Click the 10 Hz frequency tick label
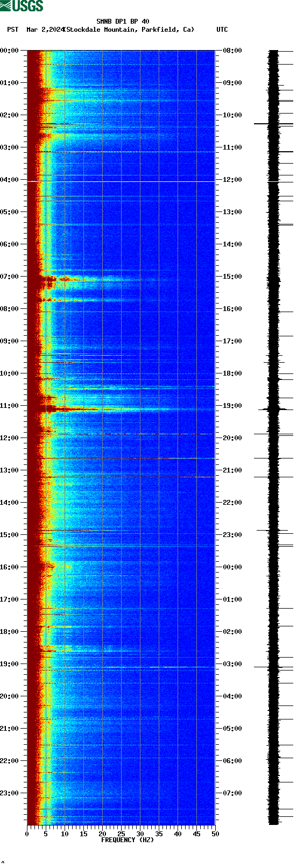This screenshot has height=868, width=297. (x=65, y=834)
